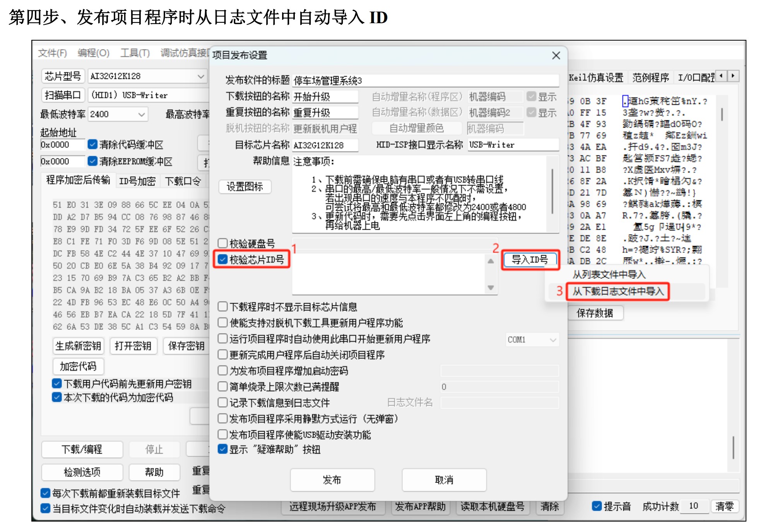This screenshot has height=532, width=758.
Task: Select 从下载日志文件中导入 menu entry
Action: [618, 292]
